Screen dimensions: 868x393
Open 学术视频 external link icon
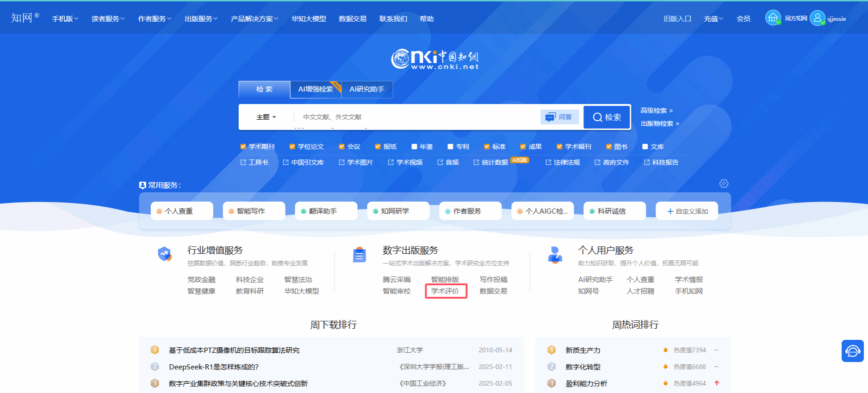[391, 162]
